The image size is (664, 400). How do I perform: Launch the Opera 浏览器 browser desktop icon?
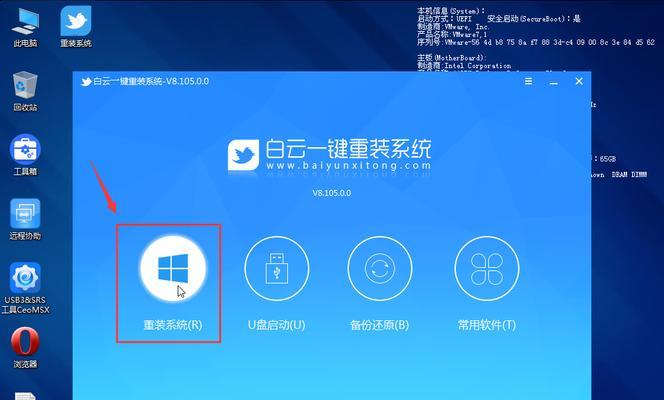pyautogui.click(x=25, y=344)
